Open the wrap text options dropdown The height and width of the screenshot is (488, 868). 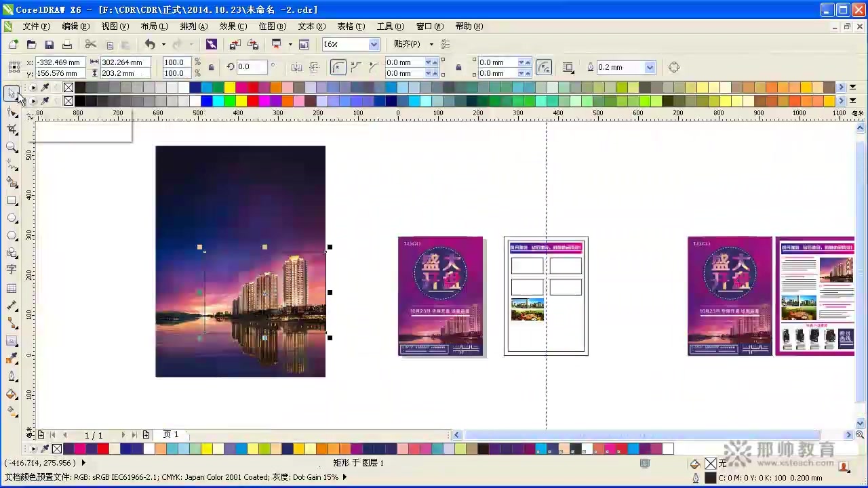pyautogui.click(x=568, y=67)
